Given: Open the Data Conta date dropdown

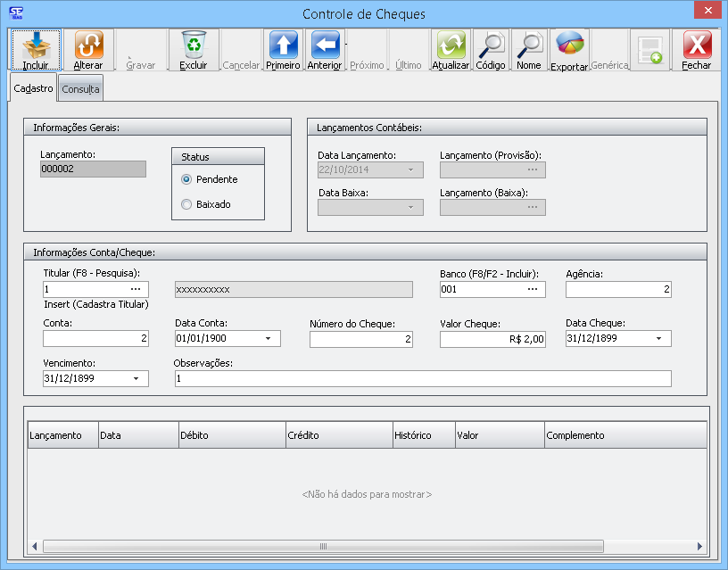Looking at the screenshot, I should click(269, 339).
